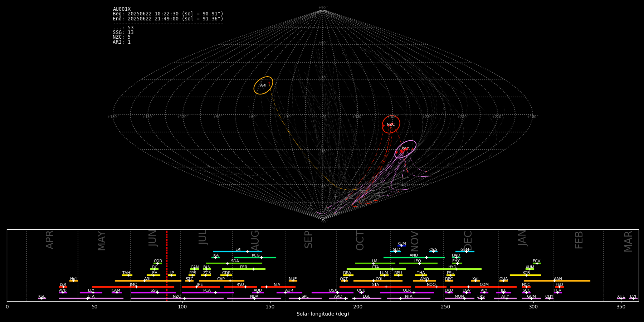The height and width of the screenshot is (322, 644).
Task: Click the purple SSG bar in the timeline
Action: tap(153, 293)
